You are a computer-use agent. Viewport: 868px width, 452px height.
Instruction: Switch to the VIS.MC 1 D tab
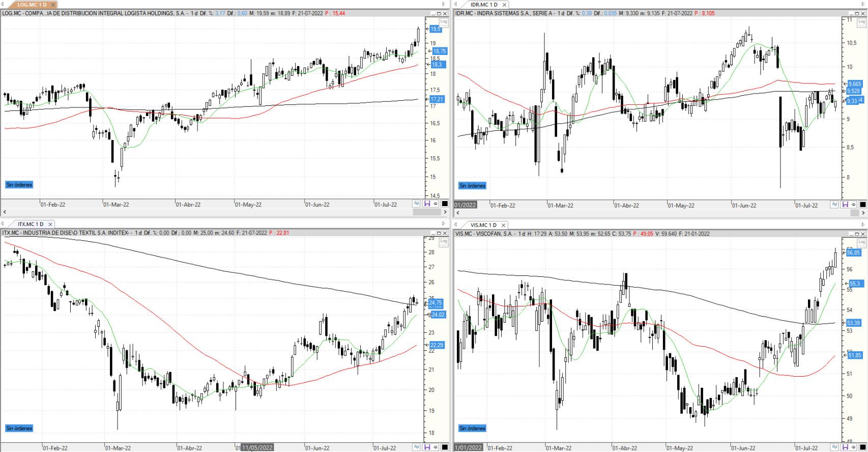coord(484,224)
